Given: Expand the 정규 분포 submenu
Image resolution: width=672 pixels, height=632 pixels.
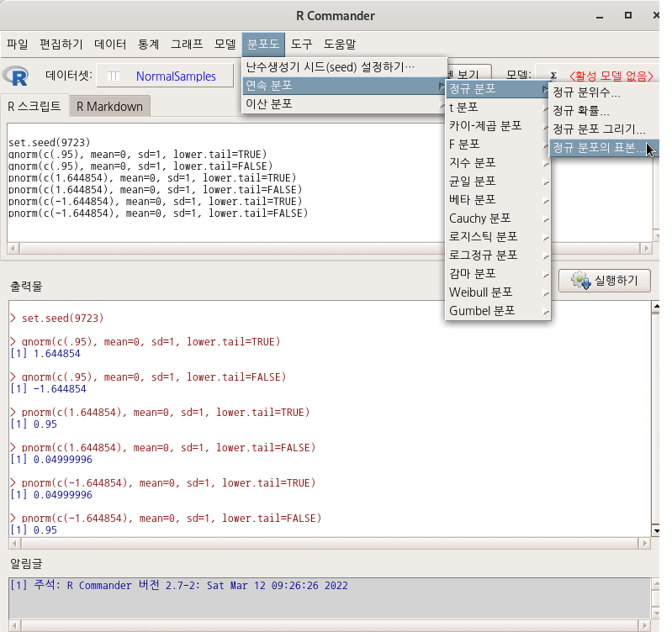Looking at the screenshot, I should (498, 88).
